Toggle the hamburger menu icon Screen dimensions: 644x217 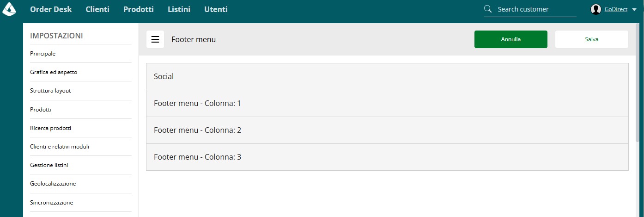(155, 39)
